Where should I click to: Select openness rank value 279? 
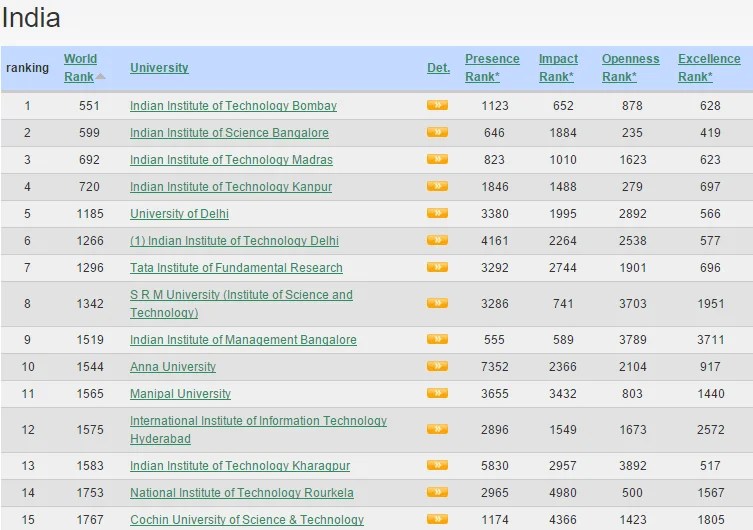tap(632, 186)
